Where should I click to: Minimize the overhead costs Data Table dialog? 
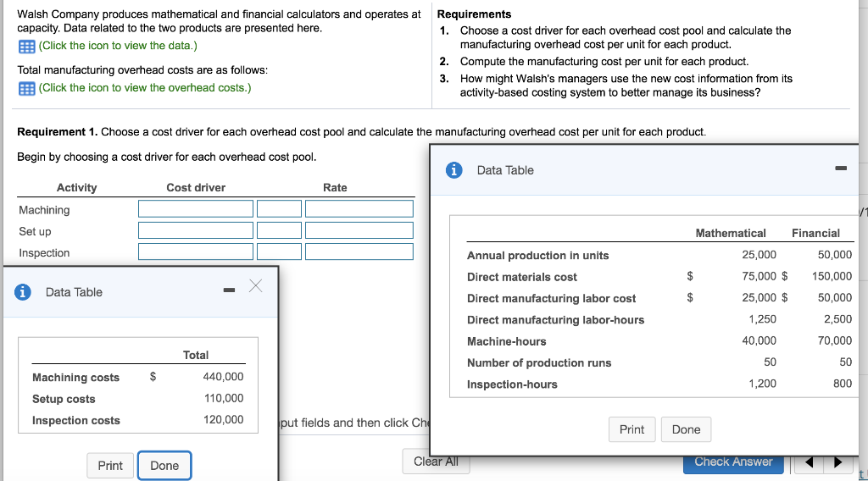(x=229, y=290)
